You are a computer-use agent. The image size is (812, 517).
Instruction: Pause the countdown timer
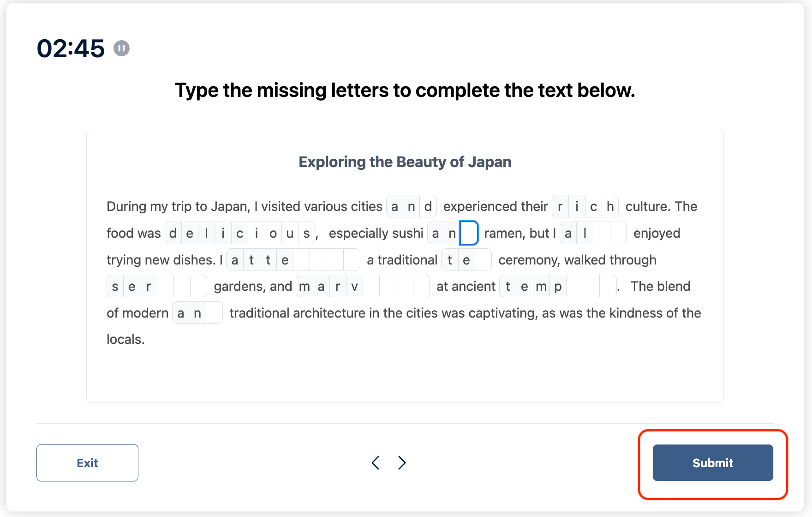pyautogui.click(x=122, y=48)
